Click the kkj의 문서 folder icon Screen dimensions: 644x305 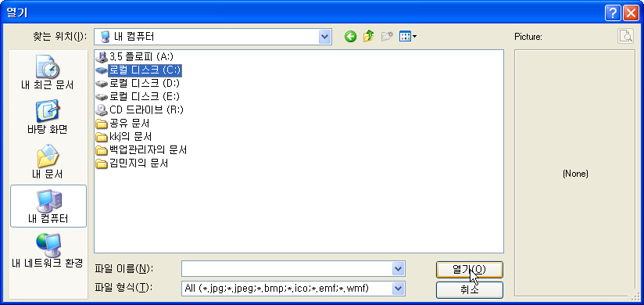[101, 137]
